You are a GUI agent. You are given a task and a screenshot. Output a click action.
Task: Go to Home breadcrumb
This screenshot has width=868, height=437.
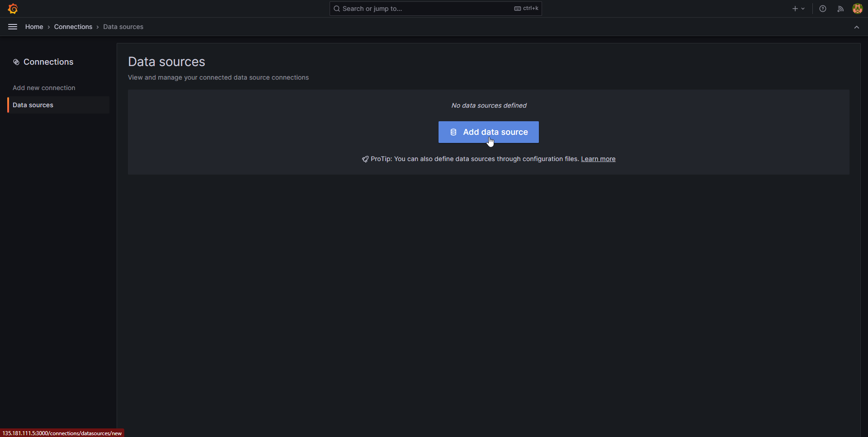click(x=34, y=27)
